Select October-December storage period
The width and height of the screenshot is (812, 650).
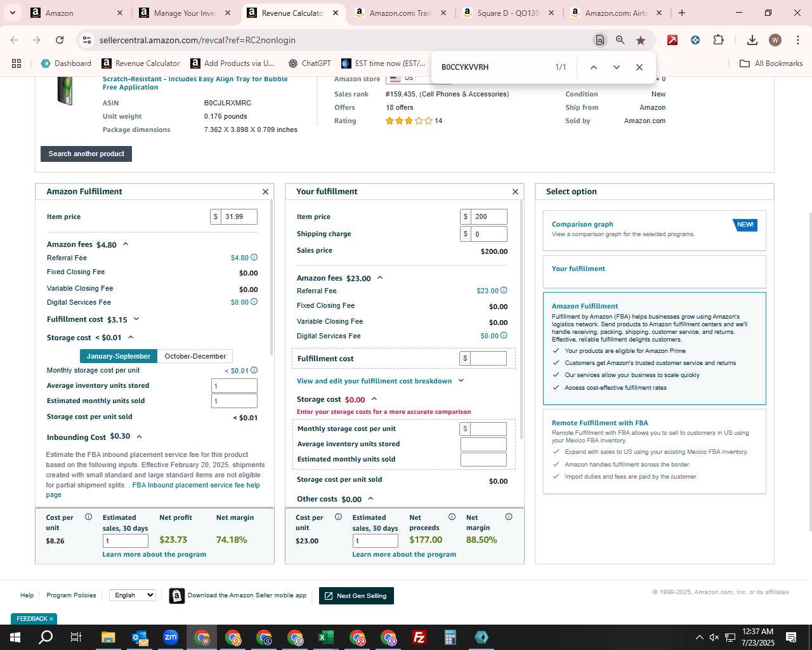coord(195,356)
